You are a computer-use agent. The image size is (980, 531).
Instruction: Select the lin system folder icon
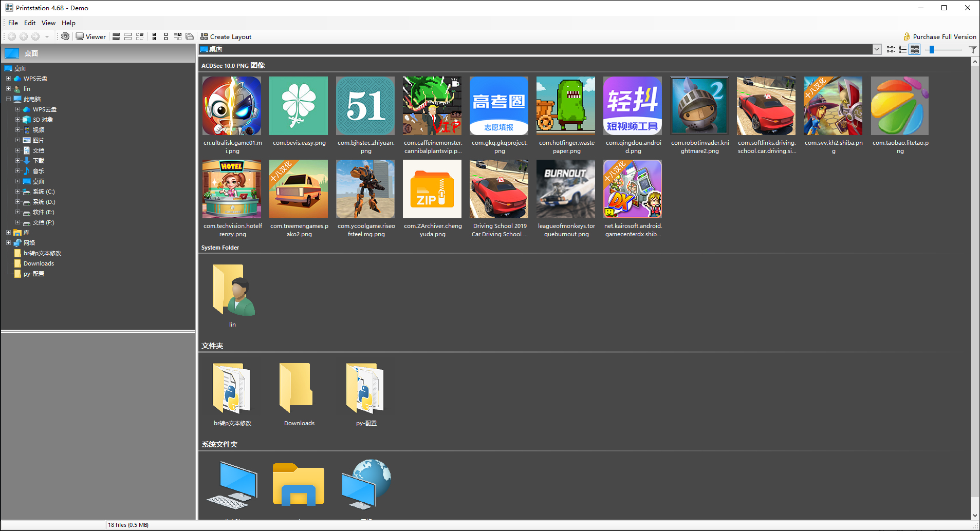(x=233, y=290)
